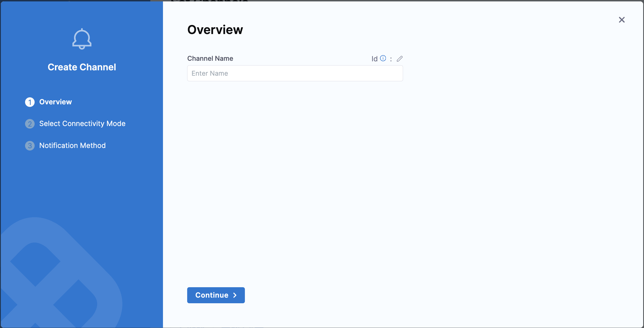This screenshot has width=644, height=328.
Task: Click the Create Channel sidebar title
Action: tap(82, 67)
